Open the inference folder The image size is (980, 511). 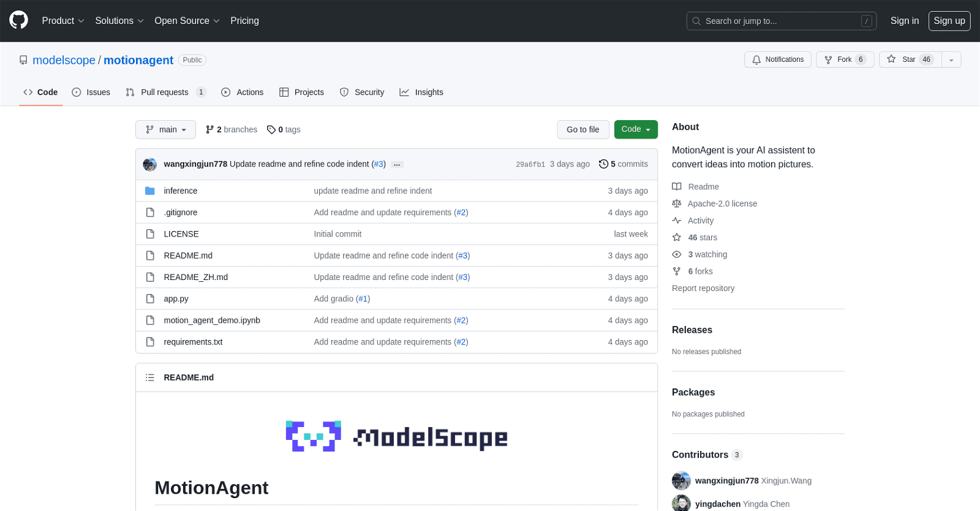tap(180, 191)
